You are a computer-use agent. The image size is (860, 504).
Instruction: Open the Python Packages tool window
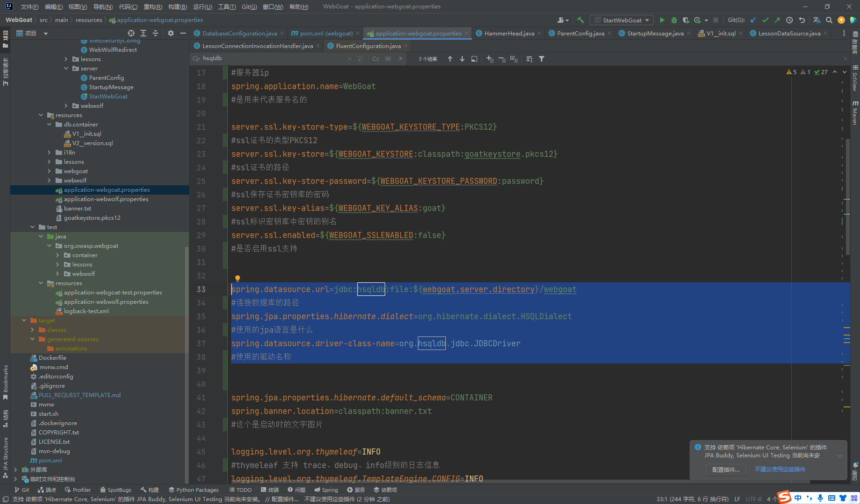[x=193, y=490]
